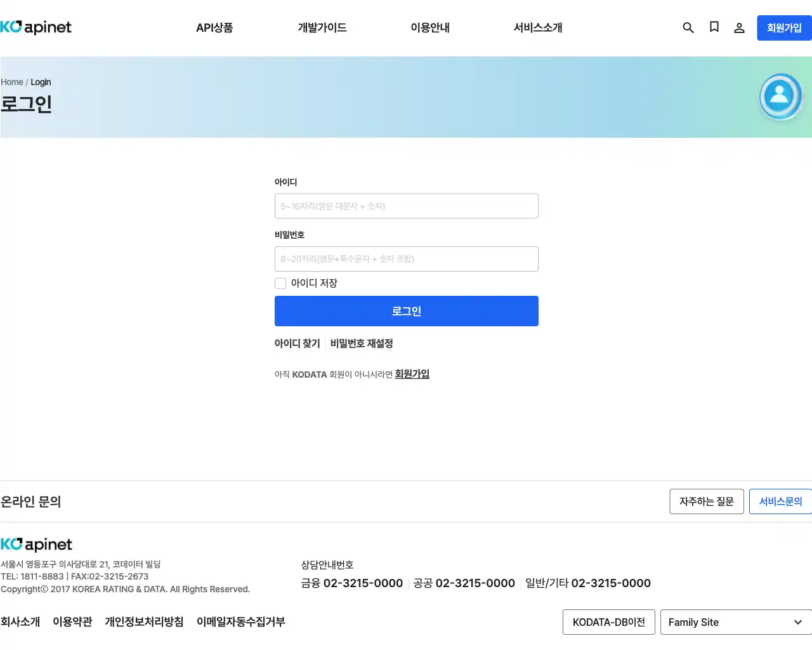Open the 자주하는 질문 FAQ button
Image resolution: width=812 pixels, height=650 pixels.
tap(706, 501)
